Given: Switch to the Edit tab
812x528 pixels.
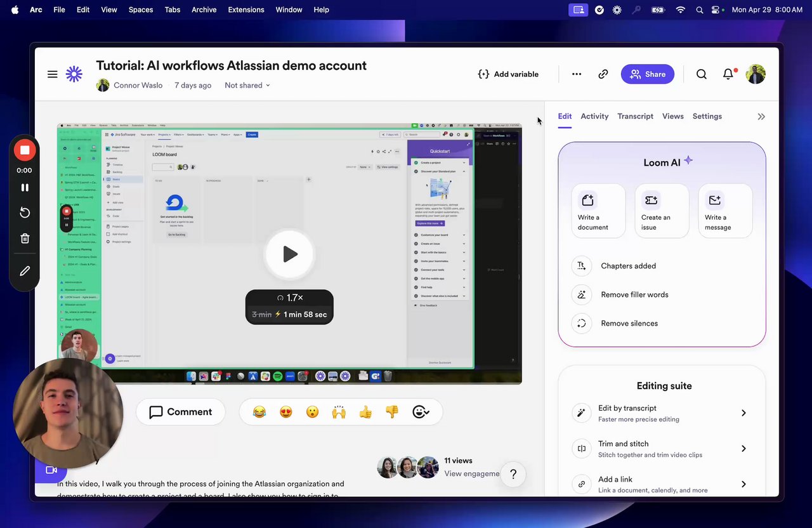Looking at the screenshot, I should [565, 116].
